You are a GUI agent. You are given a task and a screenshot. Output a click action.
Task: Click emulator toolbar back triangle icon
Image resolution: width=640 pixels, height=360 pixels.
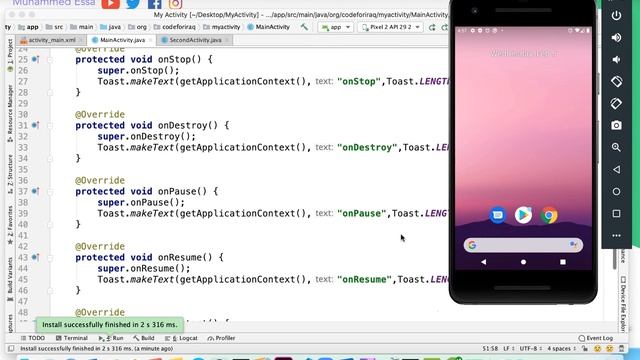(616, 169)
